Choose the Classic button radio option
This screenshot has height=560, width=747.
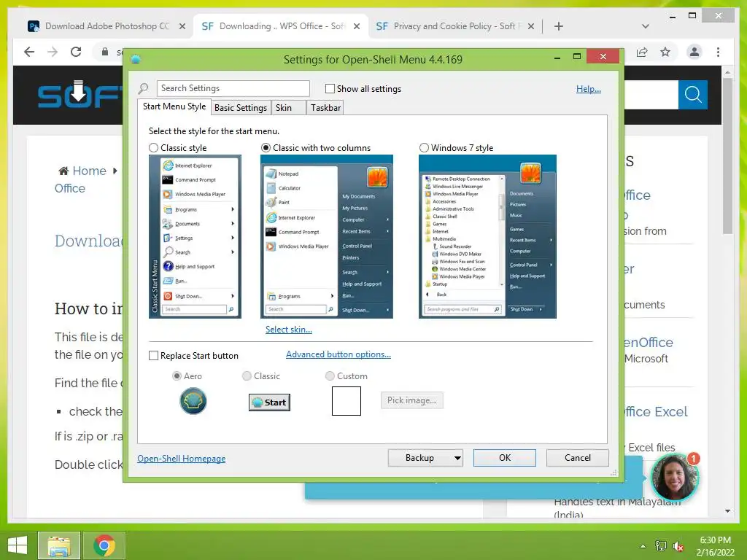pos(247,376)
